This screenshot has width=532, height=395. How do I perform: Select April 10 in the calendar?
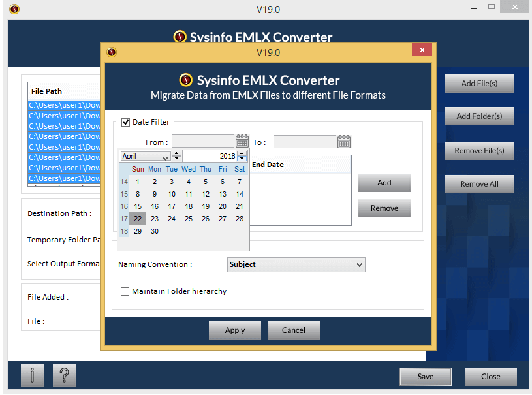click(x=172, y=194)
